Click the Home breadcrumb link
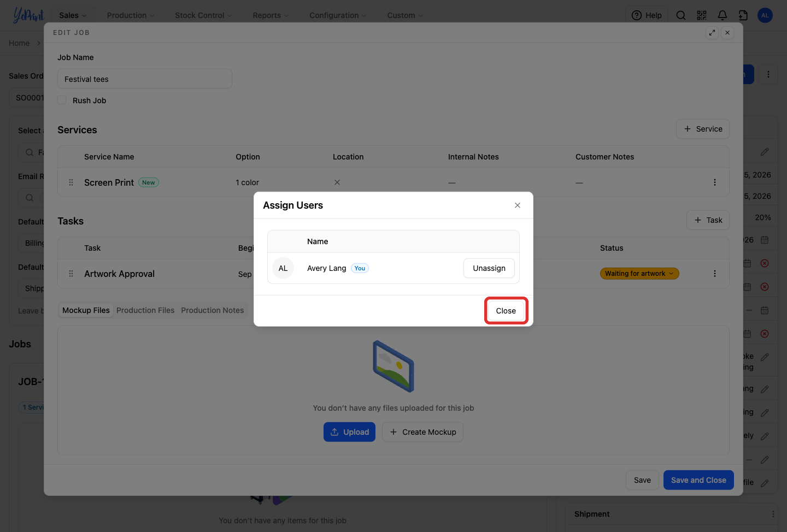Viewport: 787px width, 532px height. [19, 43]
